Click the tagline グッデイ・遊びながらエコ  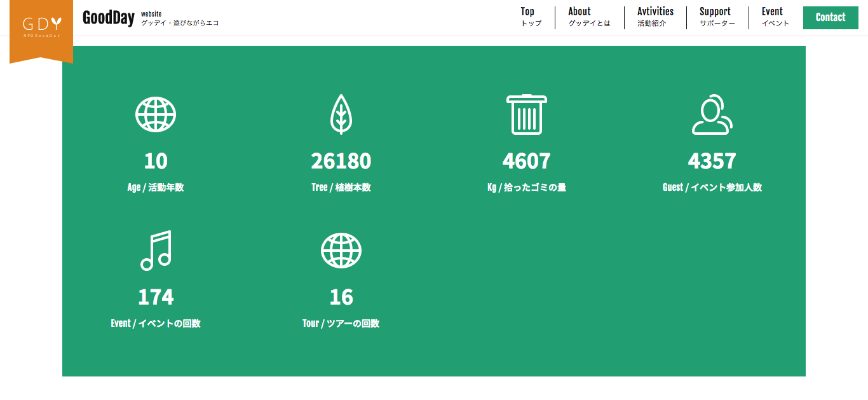180,23
